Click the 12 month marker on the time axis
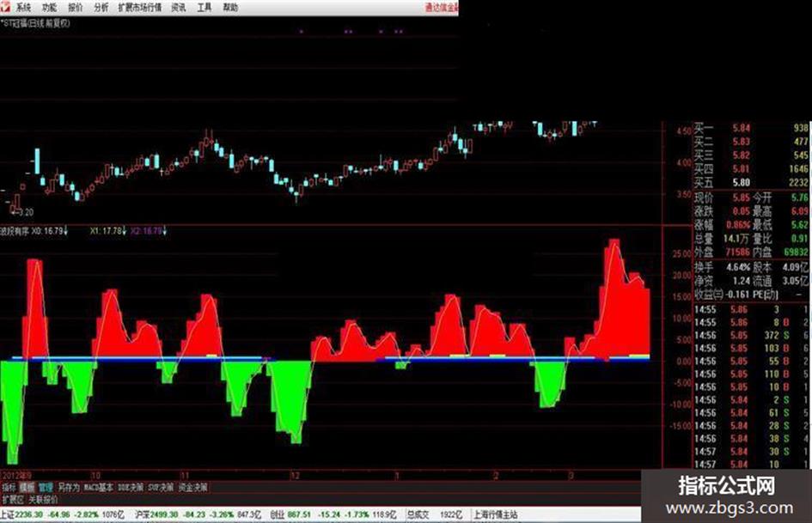Image resolution: width=812 pixels, height=523 pixels. tap(295, 476)
